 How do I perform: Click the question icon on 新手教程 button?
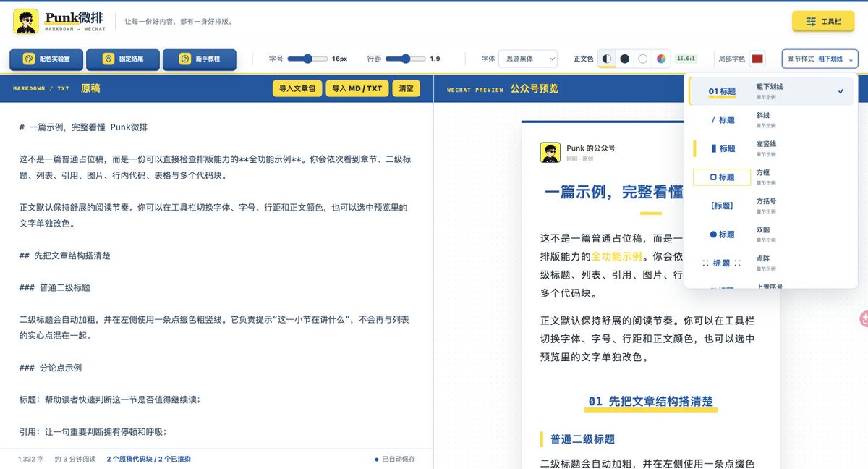coord(184,59)
